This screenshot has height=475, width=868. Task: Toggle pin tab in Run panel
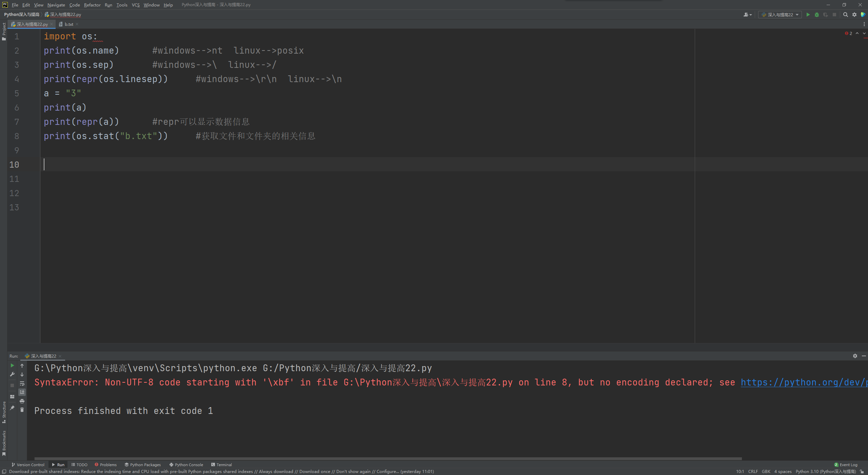coord(12,407)
